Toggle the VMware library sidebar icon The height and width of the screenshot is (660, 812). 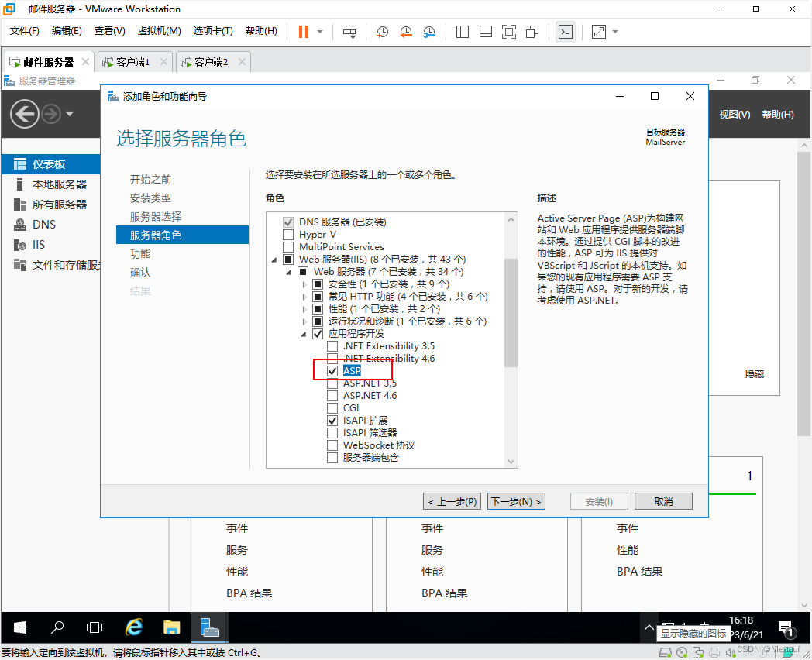pyautogui.click(x=462, y=32)
